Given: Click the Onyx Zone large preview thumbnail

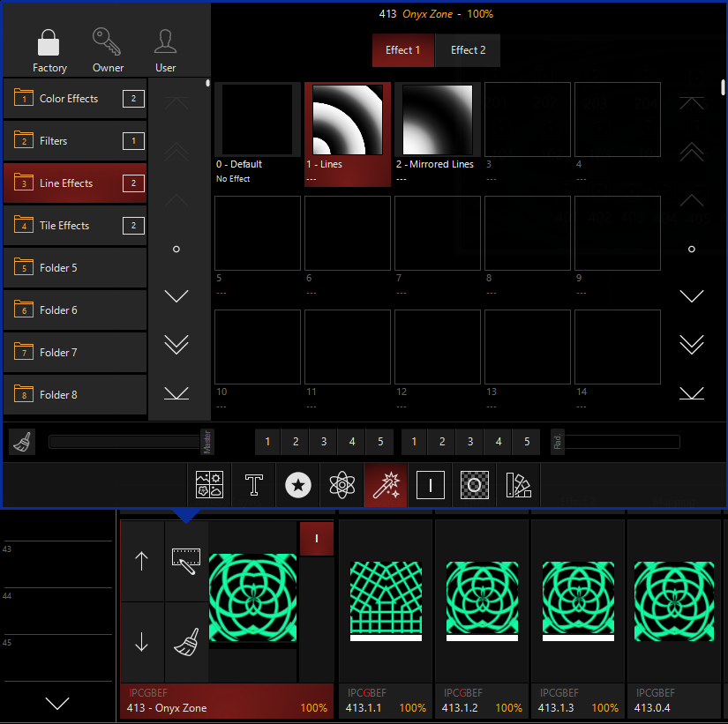Looking at the screenshot, I should click(252, 597).
